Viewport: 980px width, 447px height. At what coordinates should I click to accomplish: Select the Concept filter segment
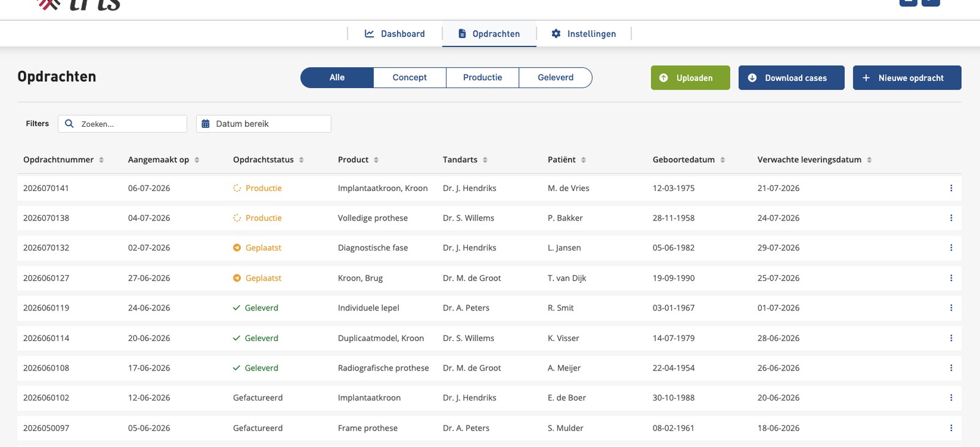[x=410, y=78]
